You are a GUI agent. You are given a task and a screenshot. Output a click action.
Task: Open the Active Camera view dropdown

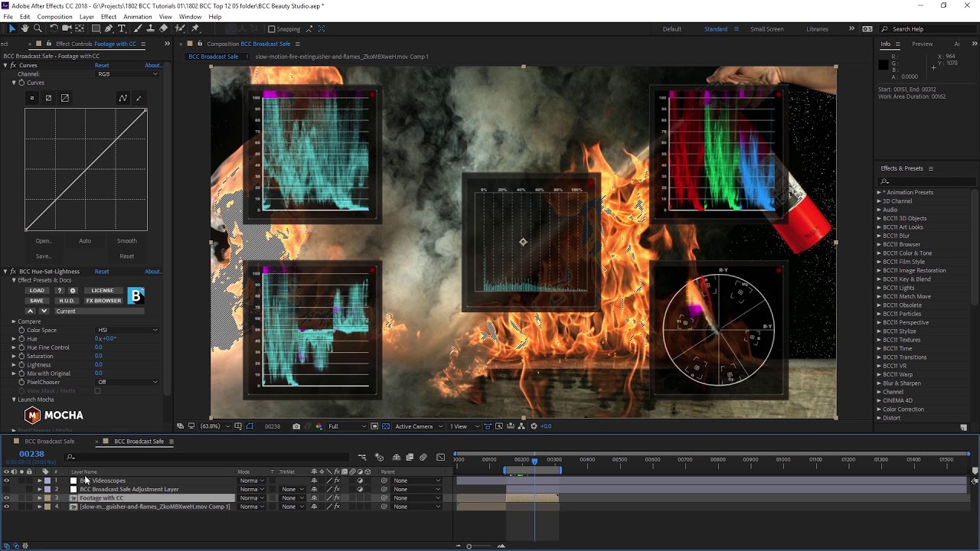coord(418,426)
